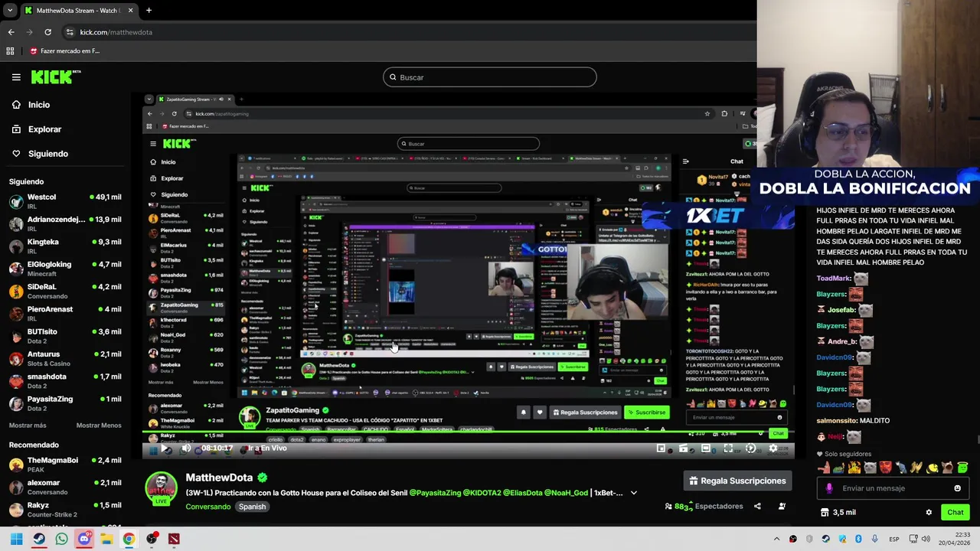Insert the green angel emote

[x=963, y=468]
